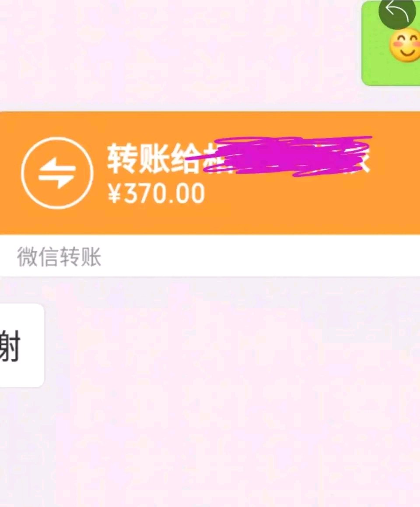Tap the green sent message bubble
The height and width of the screenshot is (507, 420).
[x=391, y=43]
